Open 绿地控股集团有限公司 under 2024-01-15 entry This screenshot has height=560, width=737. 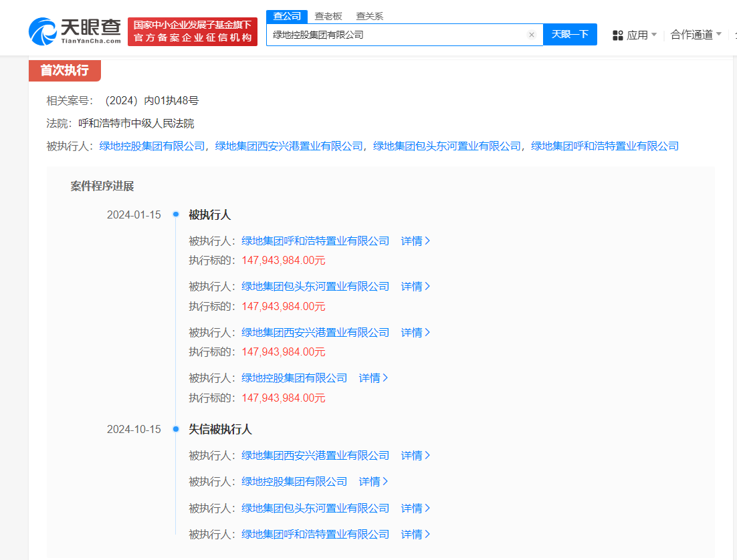click(294, 378)
